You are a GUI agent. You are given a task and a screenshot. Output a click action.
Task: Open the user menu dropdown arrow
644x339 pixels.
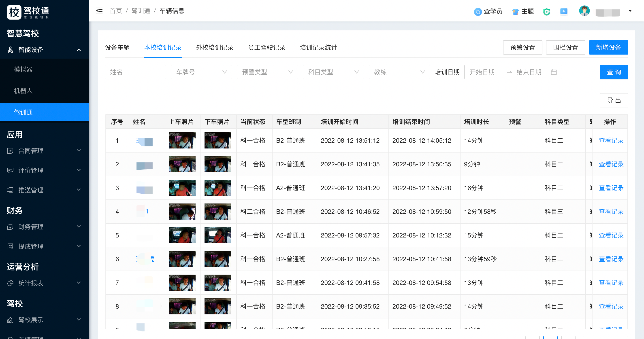pyautogui.click(x=630, y=11)
